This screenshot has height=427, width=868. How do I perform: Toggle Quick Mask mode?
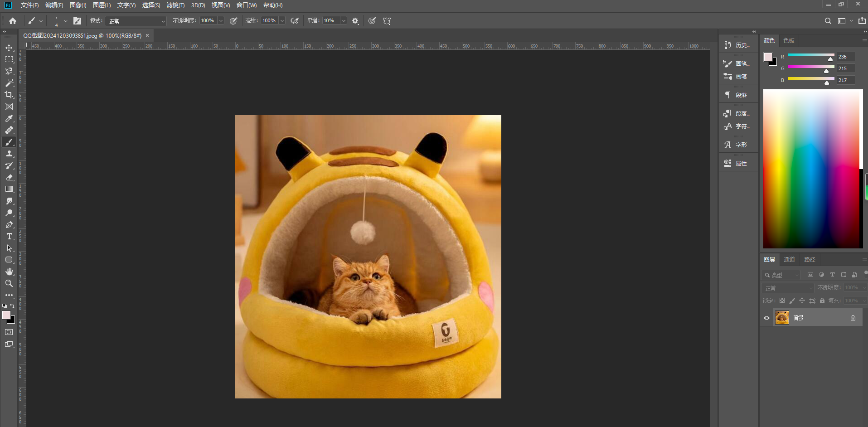click(9, 332)
